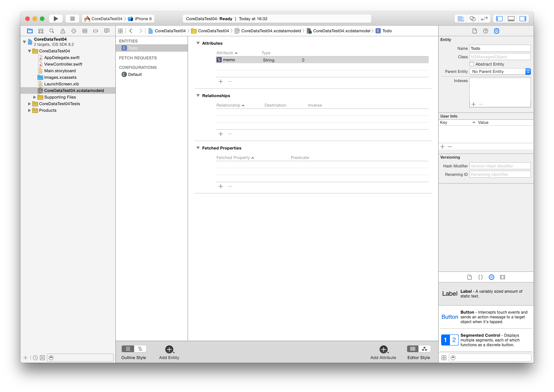
Task: Enable the Abstract Entity checkbox
Action: coord(472,64)
